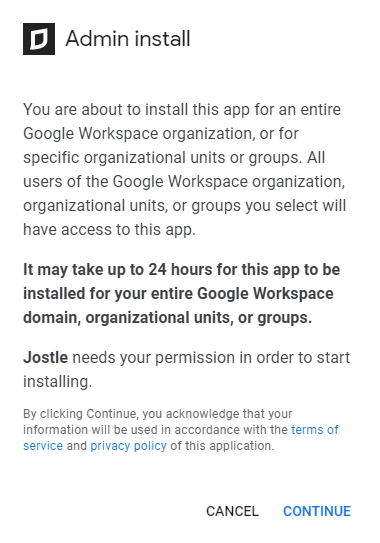Click the bold 24 hours notice paragraph
The image size is (380, 543).
[182, 294]
